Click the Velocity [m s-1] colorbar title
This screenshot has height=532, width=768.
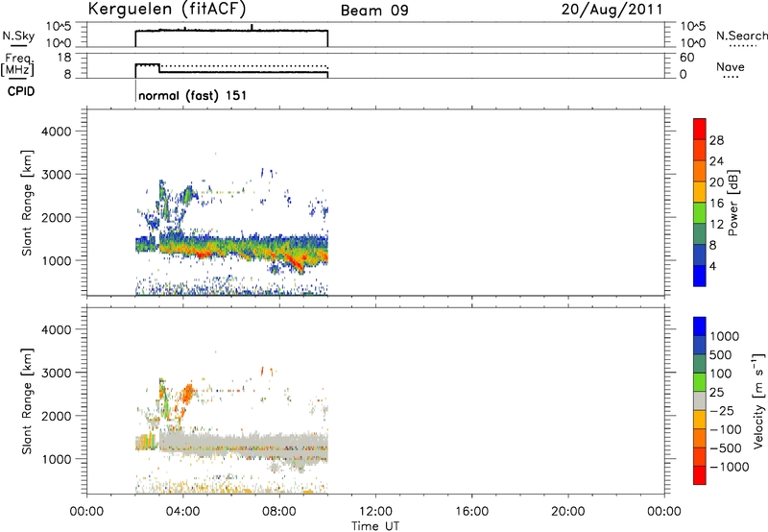click(x=758, y=400)
